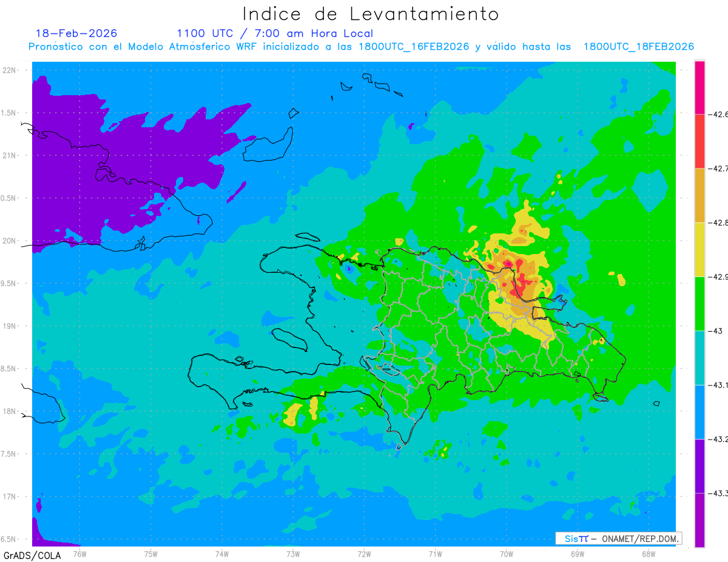
Task: Click the '75W' longitude label
Action: 150,554
